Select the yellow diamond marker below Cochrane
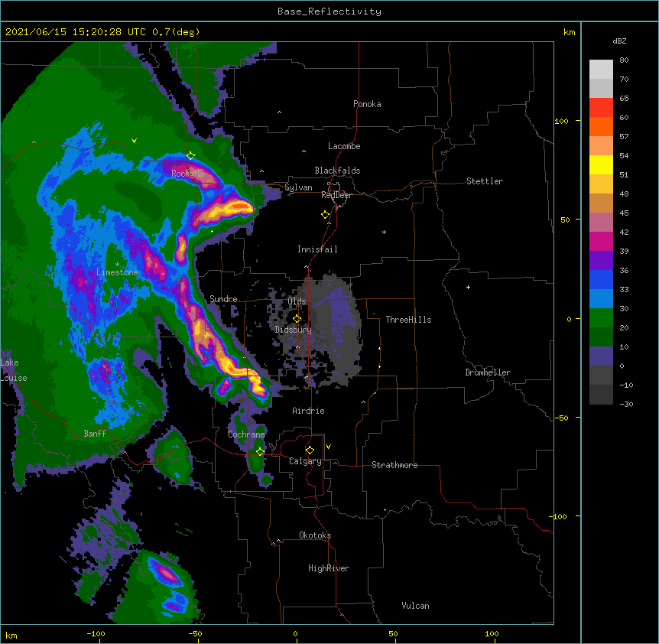 (x=260, y=451)
